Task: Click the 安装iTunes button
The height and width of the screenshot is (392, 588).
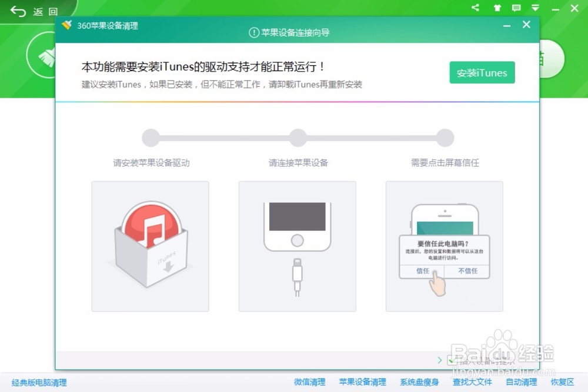Action: click(482, 73)
